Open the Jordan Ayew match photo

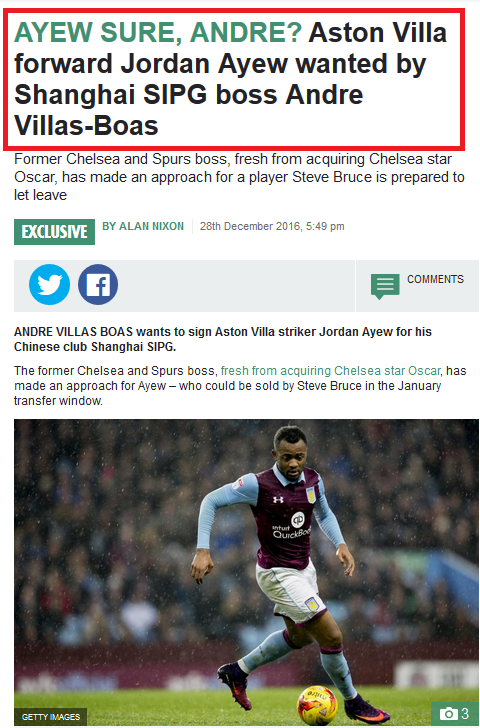click(246, 572)
